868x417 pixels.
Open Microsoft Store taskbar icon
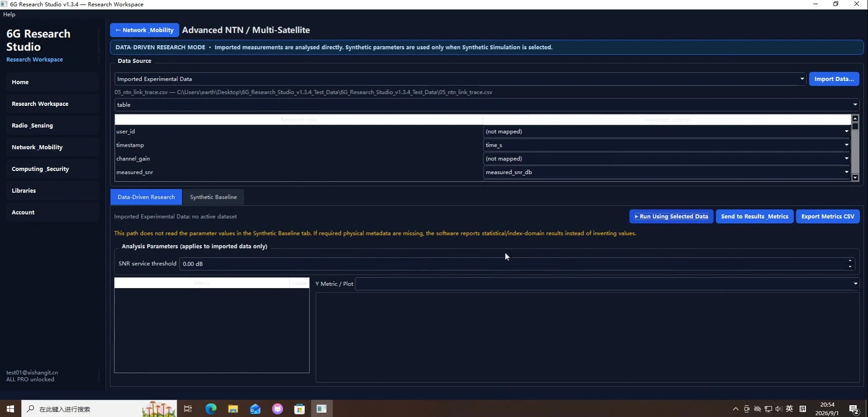299,409
